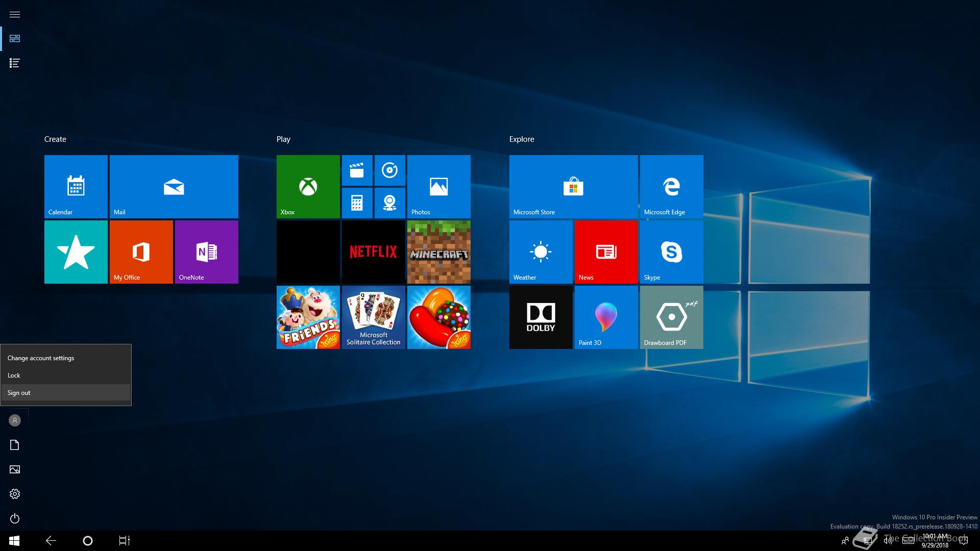980x551 pixels.
Task: Expand the Start hamburger menu
Action: [15, 14]
